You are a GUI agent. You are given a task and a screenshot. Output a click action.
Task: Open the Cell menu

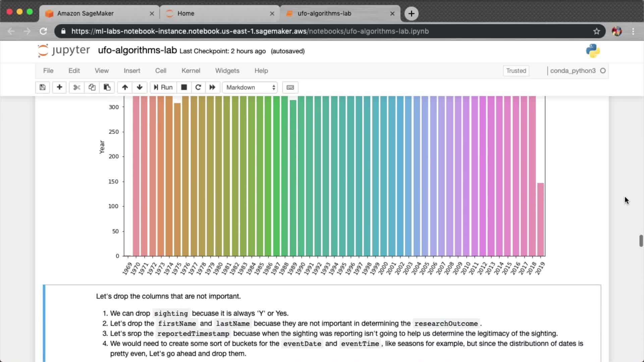pos(160,71)
